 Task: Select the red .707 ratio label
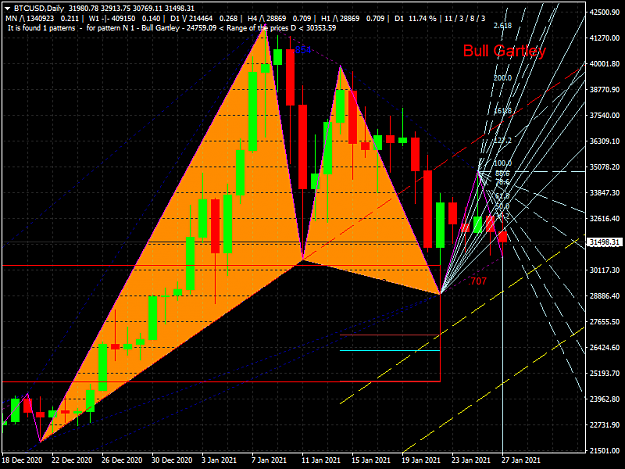pyautogui.click(x=477, y=281)
